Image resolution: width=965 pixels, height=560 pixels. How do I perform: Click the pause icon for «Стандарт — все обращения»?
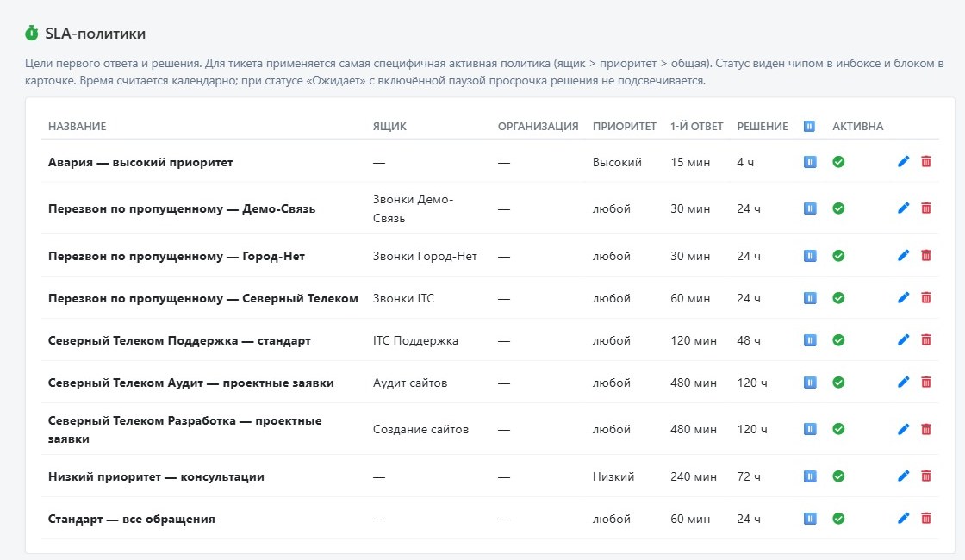[x=810, y=518]
